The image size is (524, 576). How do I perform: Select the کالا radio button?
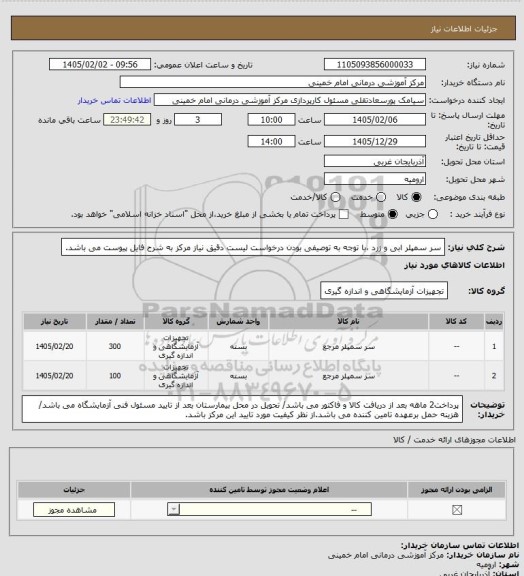[416, 197]
